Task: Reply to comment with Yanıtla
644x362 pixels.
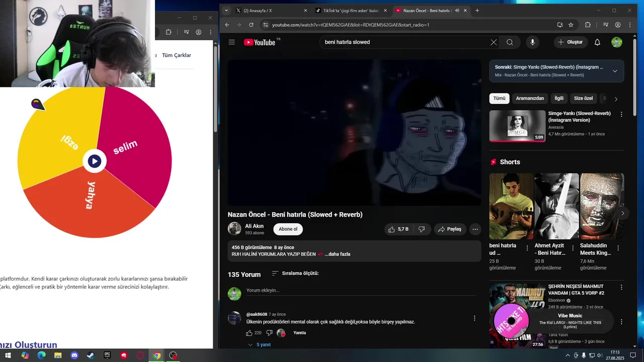Action: pyautogui.click(x=299, y=333)
